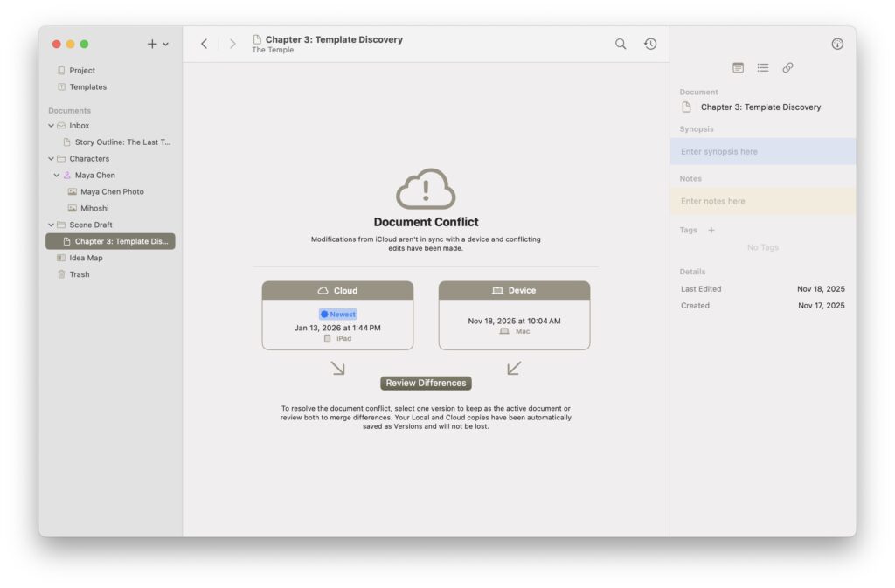Collapse the Inbox folder
The image size is (895, 588).
tap(51, 126)
